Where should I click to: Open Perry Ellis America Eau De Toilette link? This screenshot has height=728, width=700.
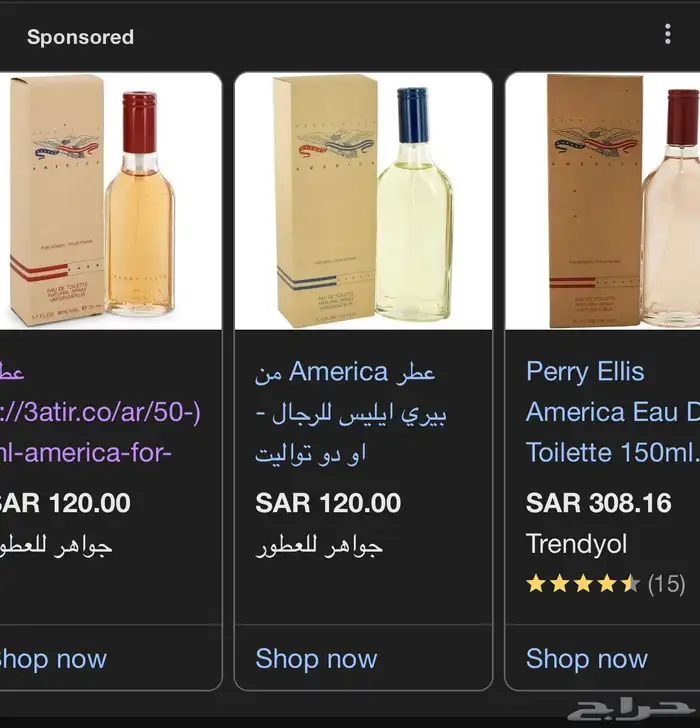pos(612,412)
